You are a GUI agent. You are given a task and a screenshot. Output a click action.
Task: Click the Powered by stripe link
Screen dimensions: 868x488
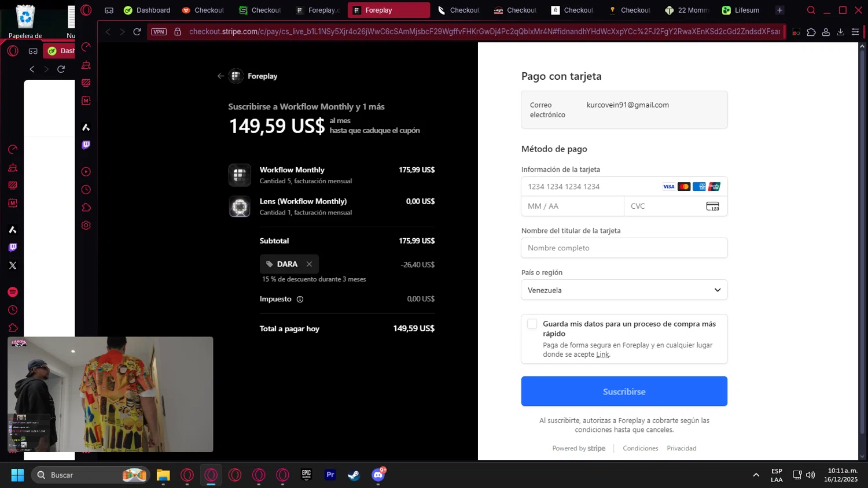pos(579,448)
